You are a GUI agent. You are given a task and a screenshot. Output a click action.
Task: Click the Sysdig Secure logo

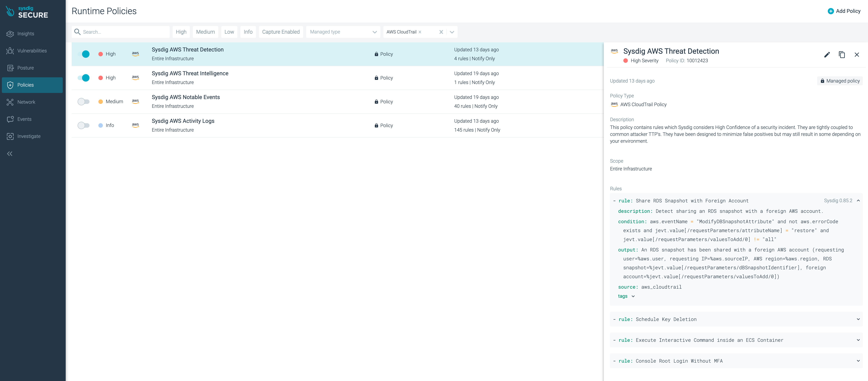(27, 12)
